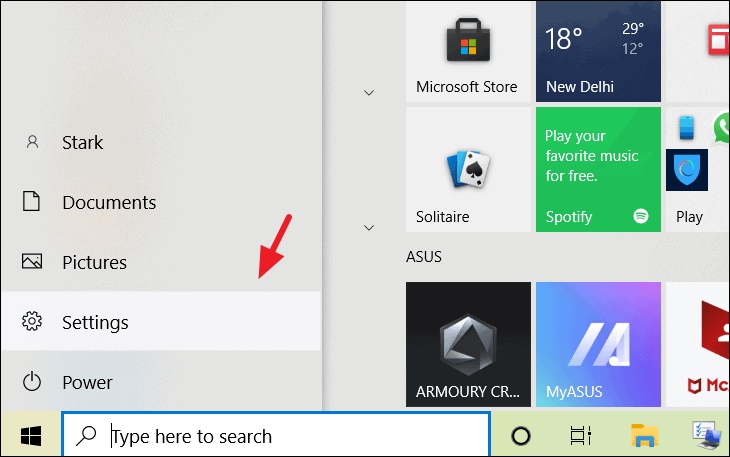Click the Settings gear icon
Viewport: 730px width, 457px height.
32,321
